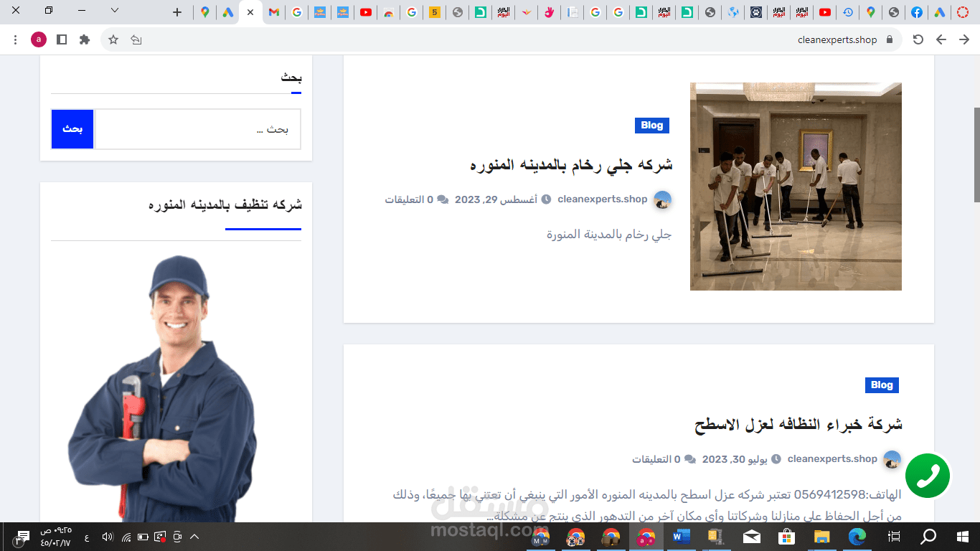Viewport: 980px width, 551px height.
Task: Bookmark this page with the star icon
Action: pyautogui.click(x=113, y=39)
